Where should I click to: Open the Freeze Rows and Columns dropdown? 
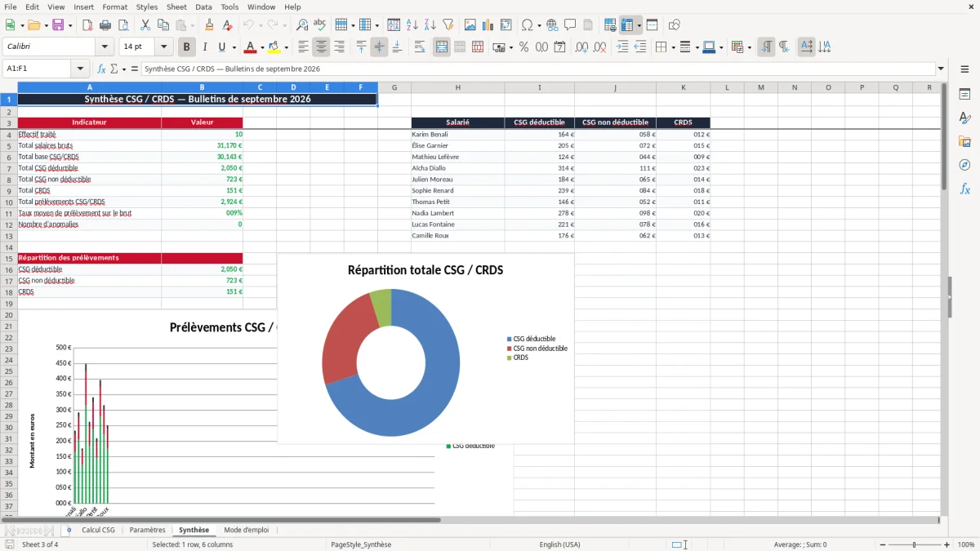pyautogui.click(x=639, y=25)
